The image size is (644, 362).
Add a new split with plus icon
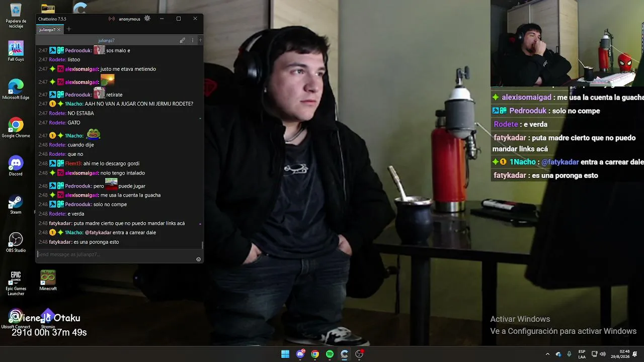click(x=200, y=40)
